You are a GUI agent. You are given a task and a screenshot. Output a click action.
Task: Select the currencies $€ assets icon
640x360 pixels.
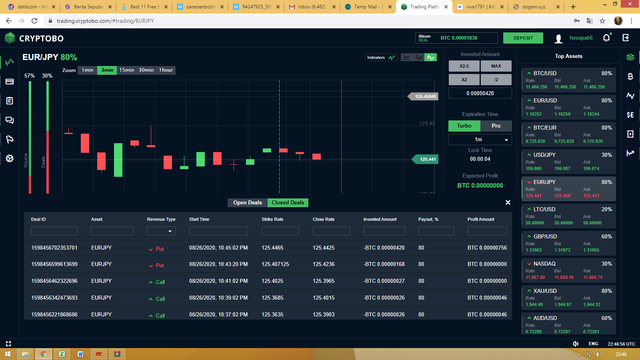pos(630,115)
